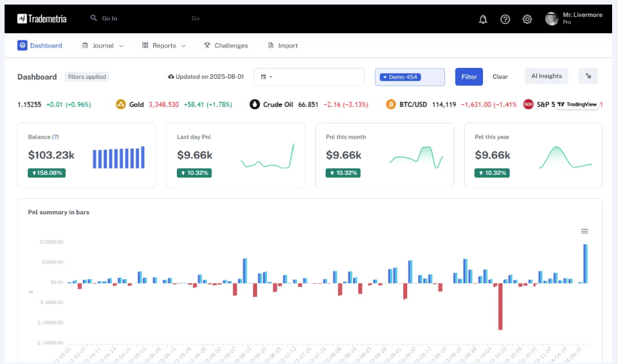Apply filters with the Filter button
The width and height of the screenshot is (618, 364).
tap(469, 77)
